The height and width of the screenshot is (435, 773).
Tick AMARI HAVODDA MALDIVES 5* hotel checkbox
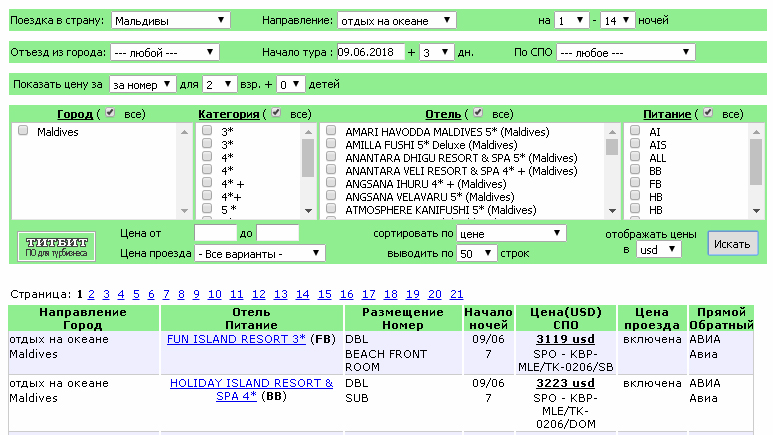tap(331, 132)
